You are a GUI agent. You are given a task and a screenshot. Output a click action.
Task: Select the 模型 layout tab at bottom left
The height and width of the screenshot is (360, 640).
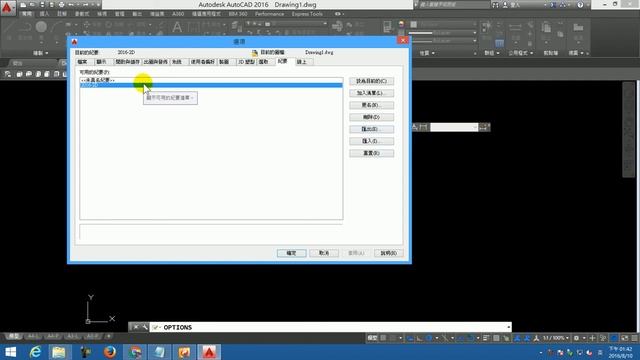click(13, 336)
